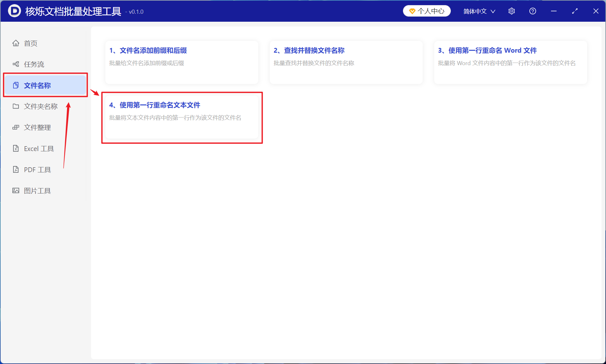Click the folder icon beside 文件夹名称
This screenshot has width=606, height=364.
(x=16, y=106)
